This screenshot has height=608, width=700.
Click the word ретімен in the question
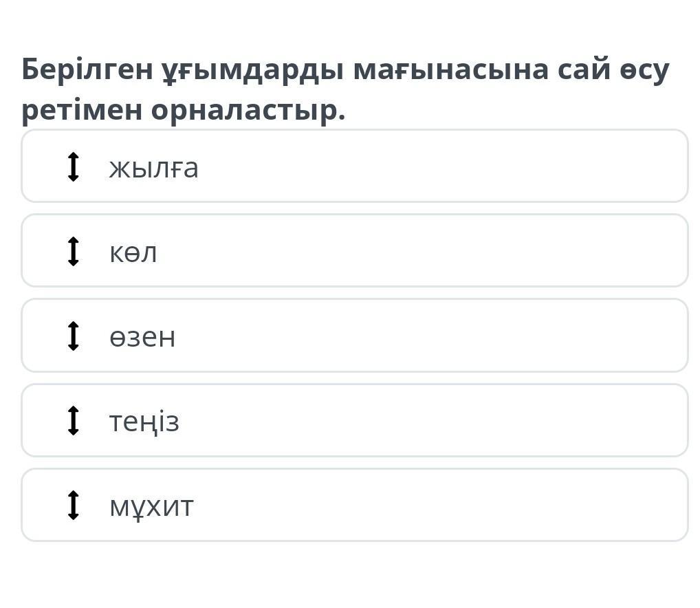80,109
